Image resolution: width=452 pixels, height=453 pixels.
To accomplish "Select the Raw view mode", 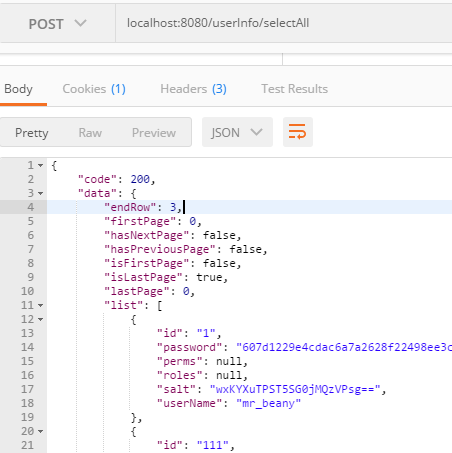I will (90, 133).
